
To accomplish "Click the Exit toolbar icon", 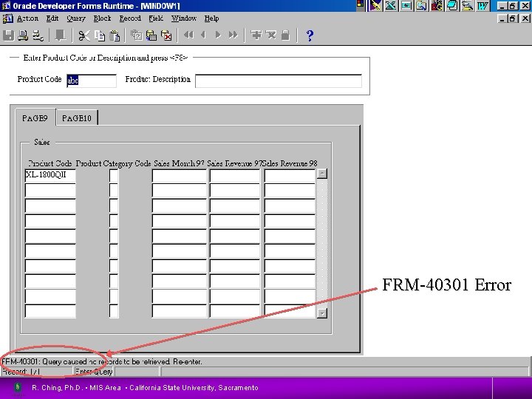I will click(61, 35).
